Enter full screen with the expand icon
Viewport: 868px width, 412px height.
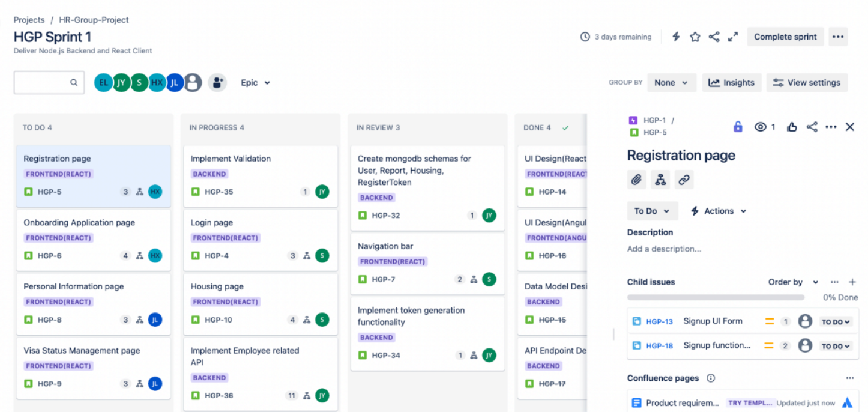click(733, 37)
